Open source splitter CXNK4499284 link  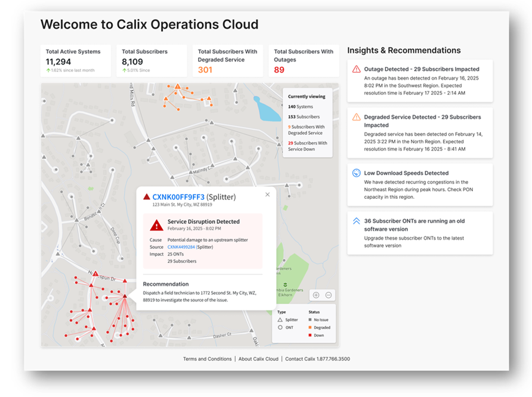pos(181,247)
